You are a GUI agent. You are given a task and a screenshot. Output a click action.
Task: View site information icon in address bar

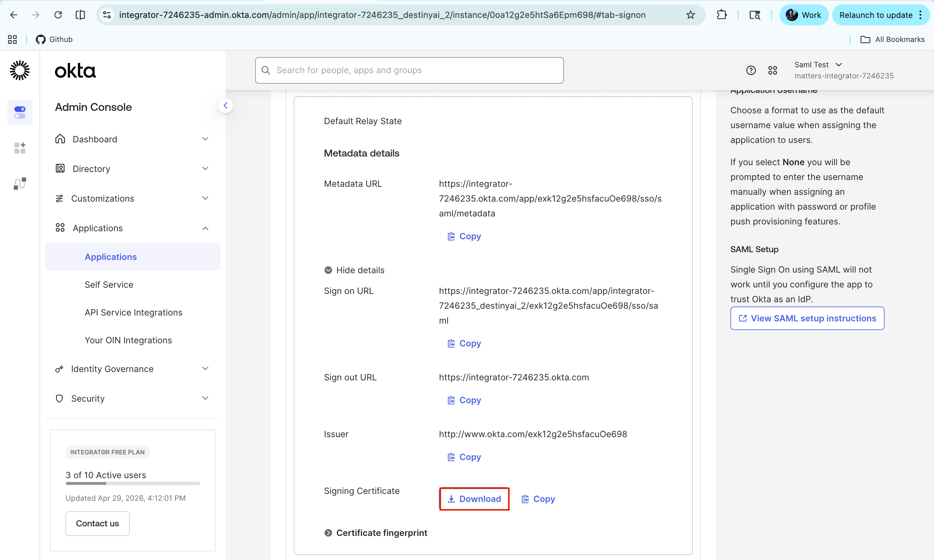[107, 15]
